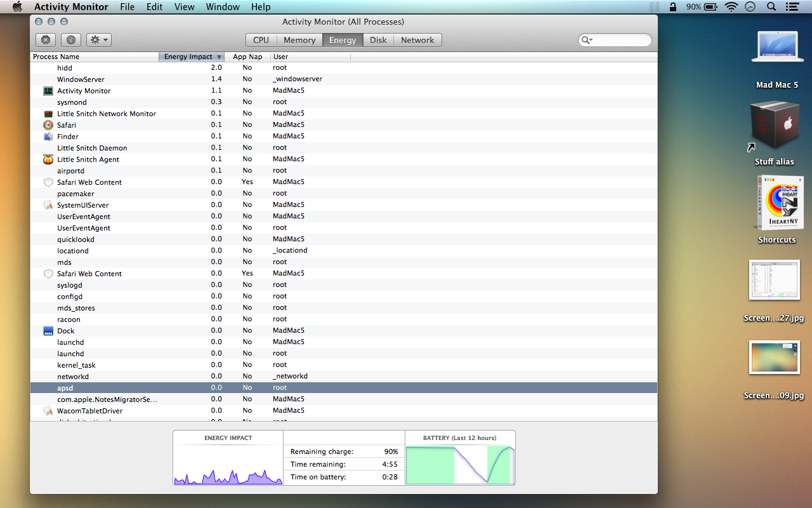
Task: Select the hidd process row
Action: click(343, 68)
